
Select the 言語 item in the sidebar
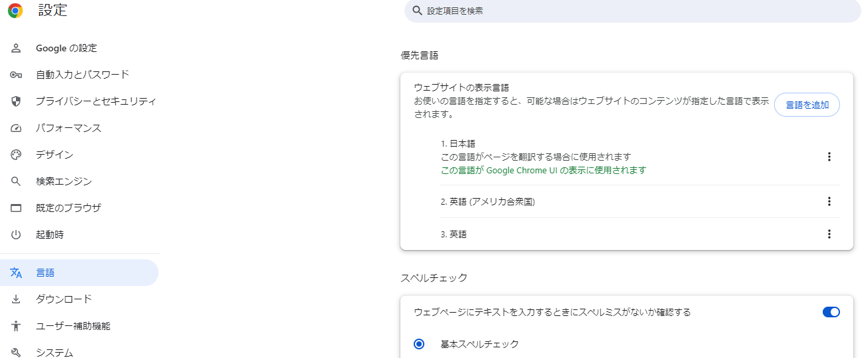(x=79, y=273)
